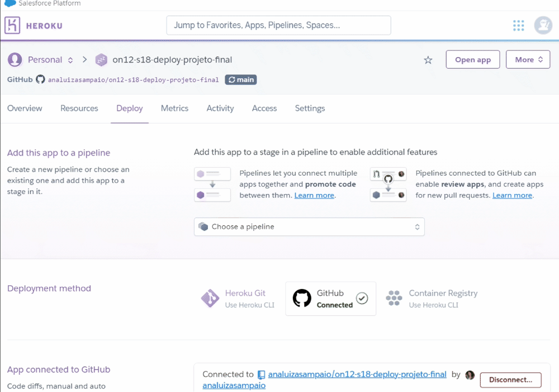The height and width of the screenshot is (392, 559).
Task: Open the user account avatar
Action: (543, 25)
